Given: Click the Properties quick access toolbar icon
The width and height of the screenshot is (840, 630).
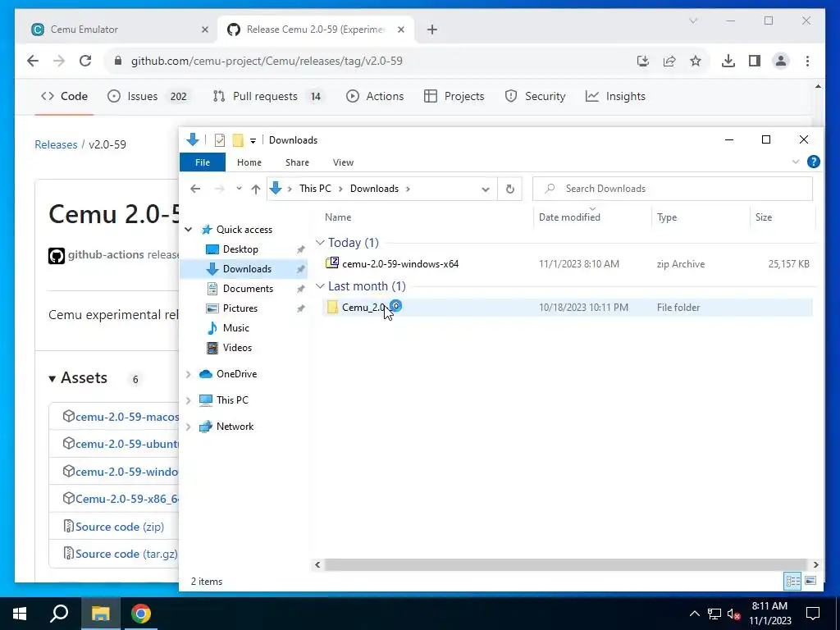Looking at the screenshot, I should tap(220, 140).
